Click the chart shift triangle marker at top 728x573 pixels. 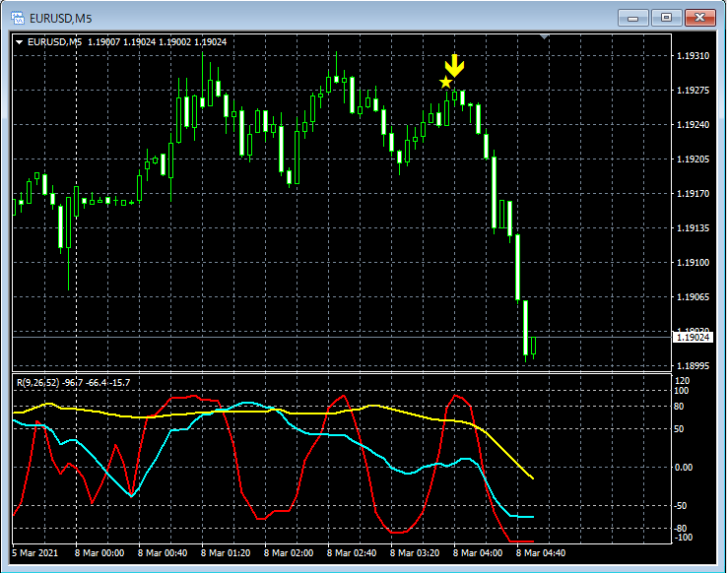[x=544, y=36]
